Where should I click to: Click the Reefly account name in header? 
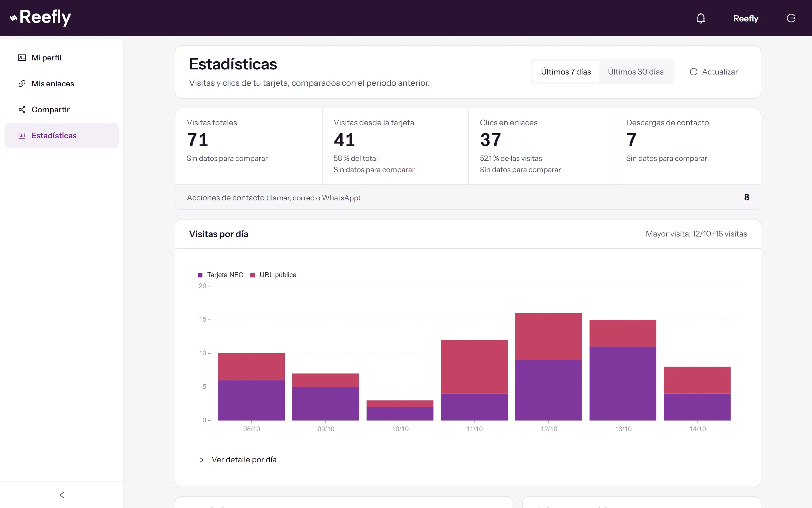745,18
